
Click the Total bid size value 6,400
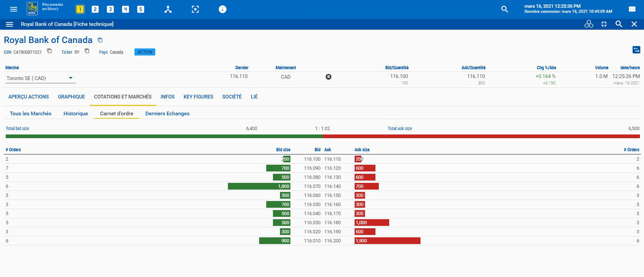click(x=251, y=128)
